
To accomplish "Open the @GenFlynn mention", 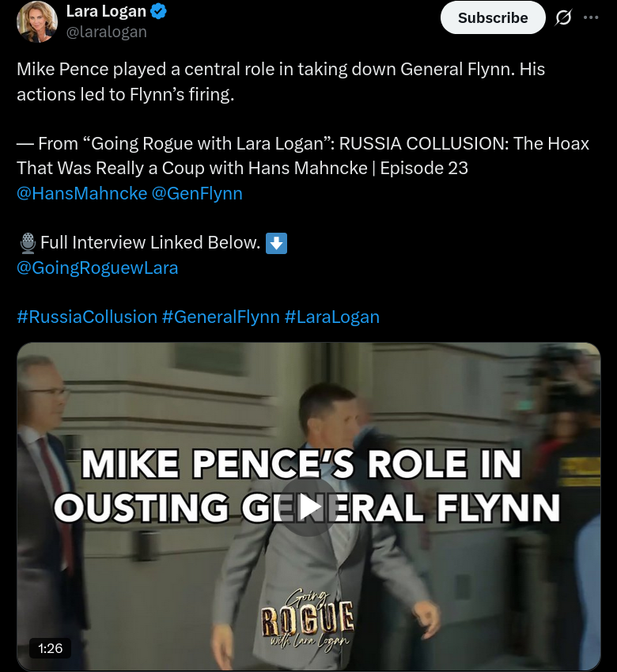I will coord(197,193).
